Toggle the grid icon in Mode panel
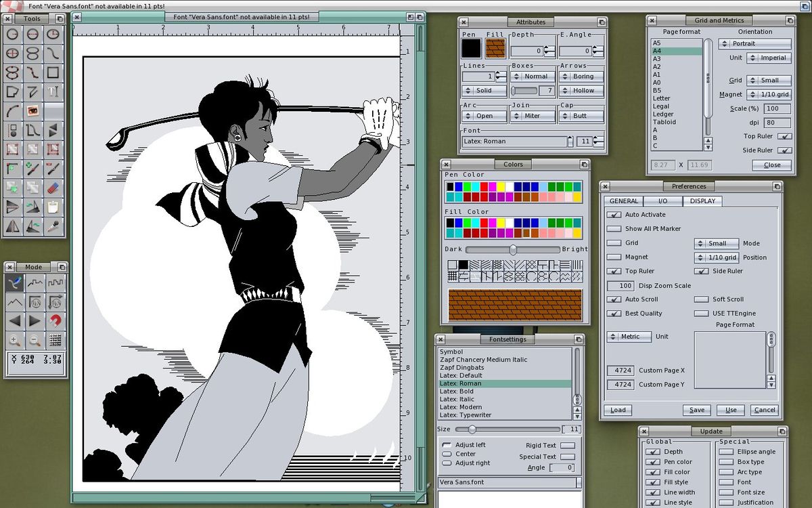Screen dimensions: 812x508 point(55,340)
